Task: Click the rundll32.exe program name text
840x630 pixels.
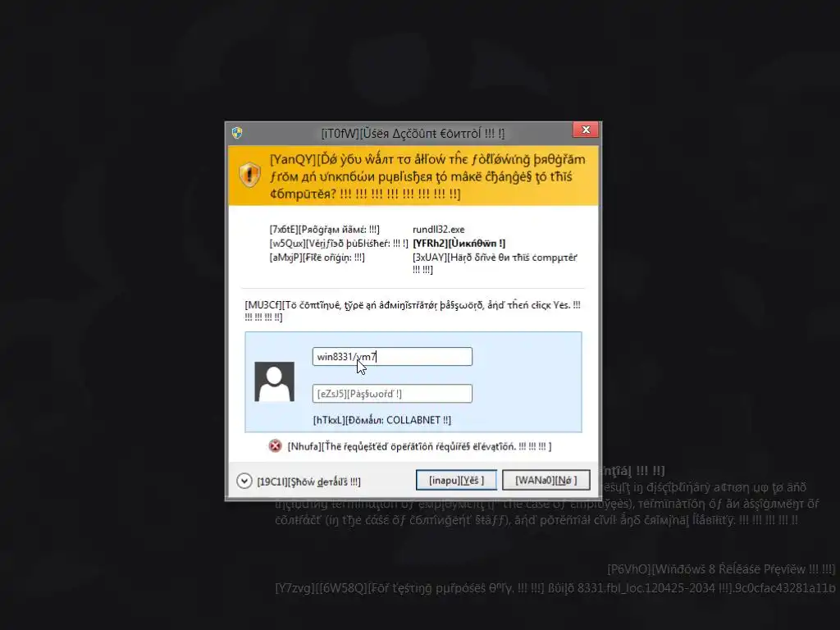Action: tap(439, 230)
